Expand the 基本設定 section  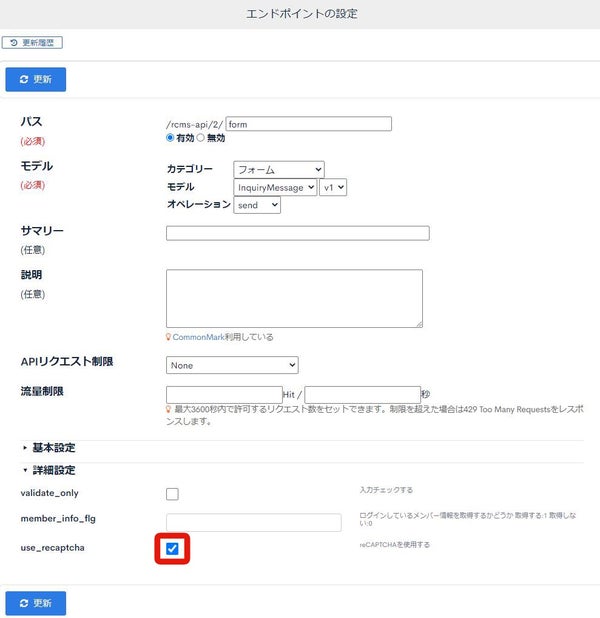pos(49,448)
